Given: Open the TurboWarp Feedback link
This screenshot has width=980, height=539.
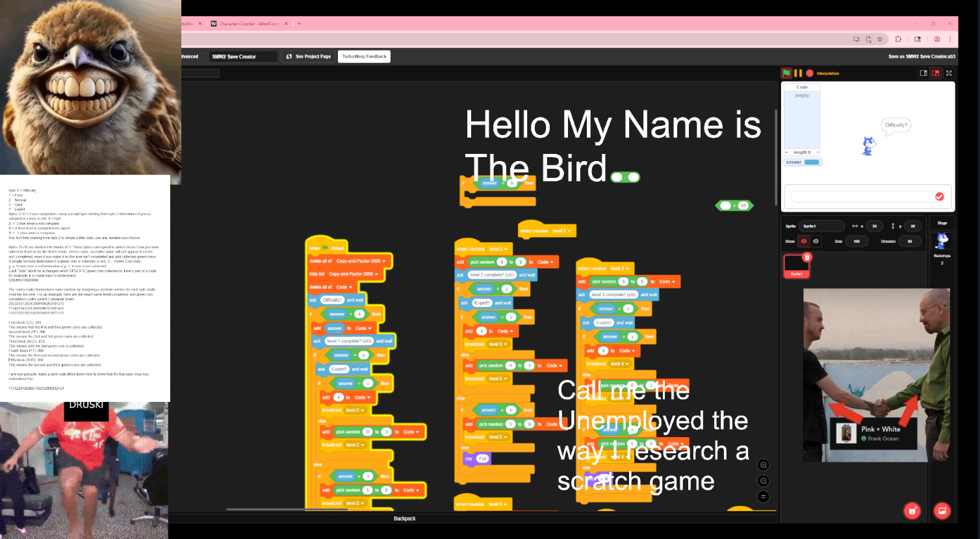Looking at the screenshot, I should 364,56.
